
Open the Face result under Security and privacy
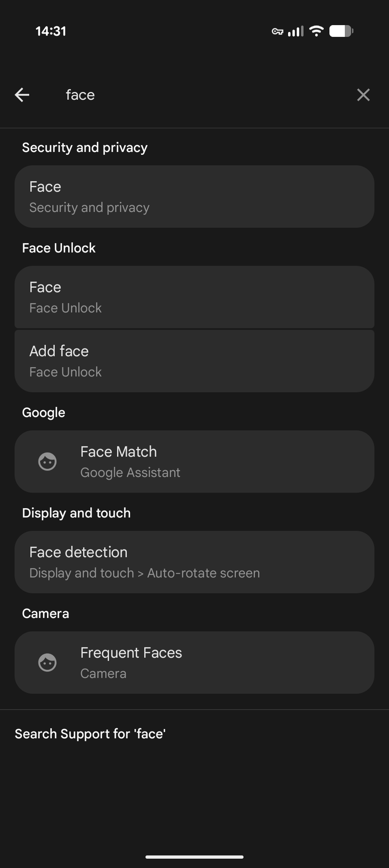click(194, 197)
